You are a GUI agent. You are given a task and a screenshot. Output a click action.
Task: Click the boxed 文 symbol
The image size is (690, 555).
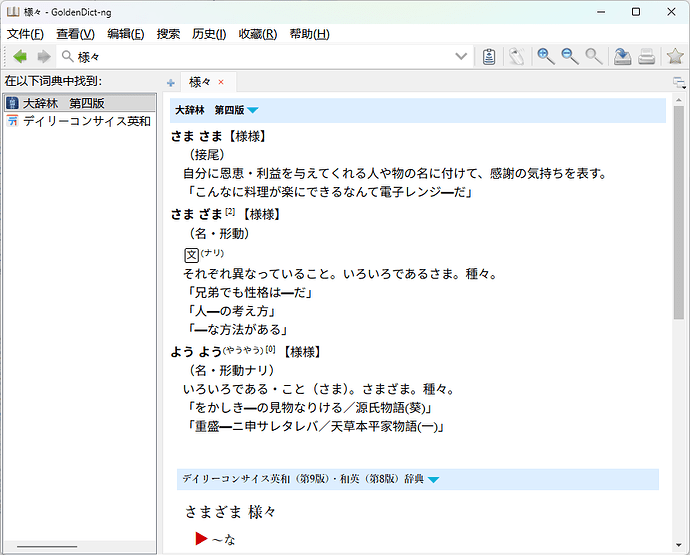coord(191,255)
